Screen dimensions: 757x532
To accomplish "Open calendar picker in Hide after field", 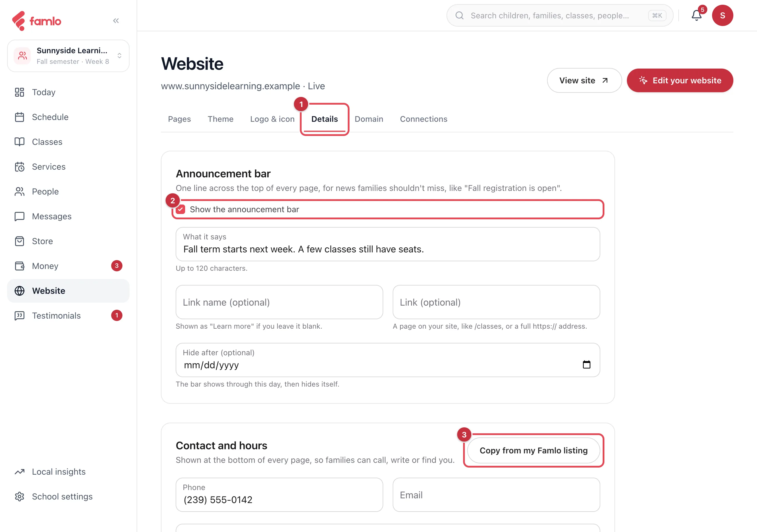I will pos(586,364).
